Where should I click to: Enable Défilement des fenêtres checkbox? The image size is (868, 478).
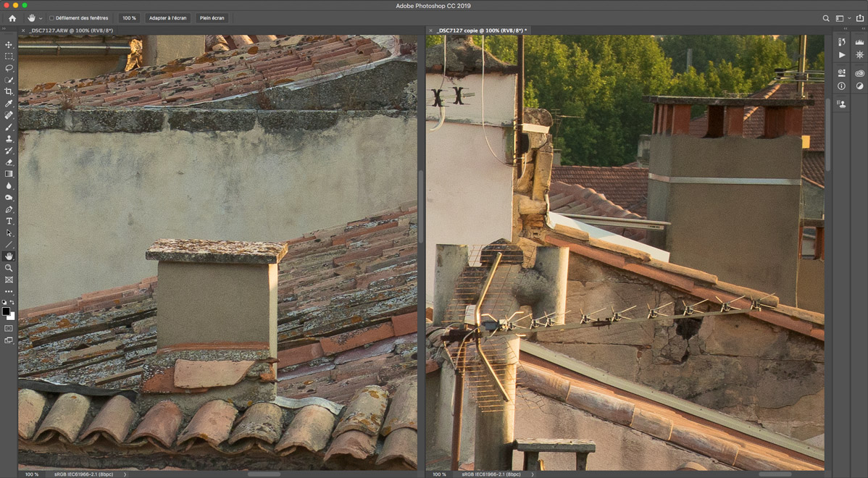(x=51, y=18)
